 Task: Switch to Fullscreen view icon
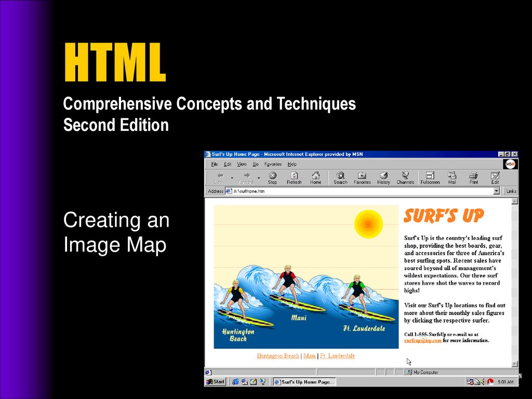coord(430,178)
